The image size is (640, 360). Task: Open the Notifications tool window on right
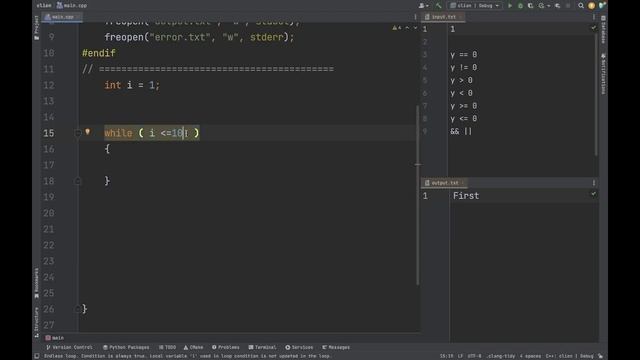click(603, 74)
